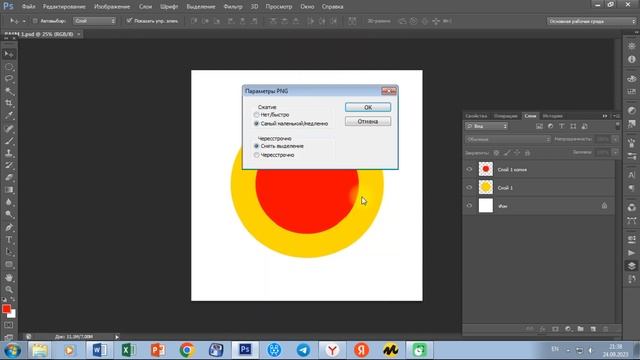Select the Horizontal Type tool

pos(9,240)
